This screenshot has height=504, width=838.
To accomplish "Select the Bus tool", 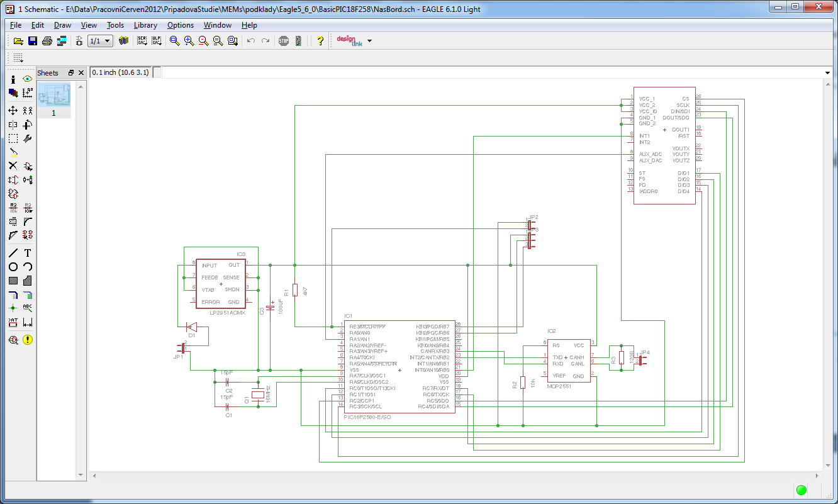I will [13, 294].
